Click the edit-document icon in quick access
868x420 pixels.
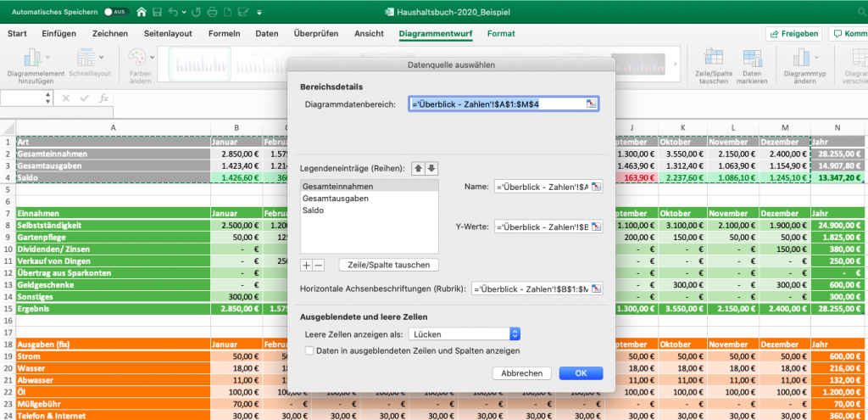pos(242,12)
